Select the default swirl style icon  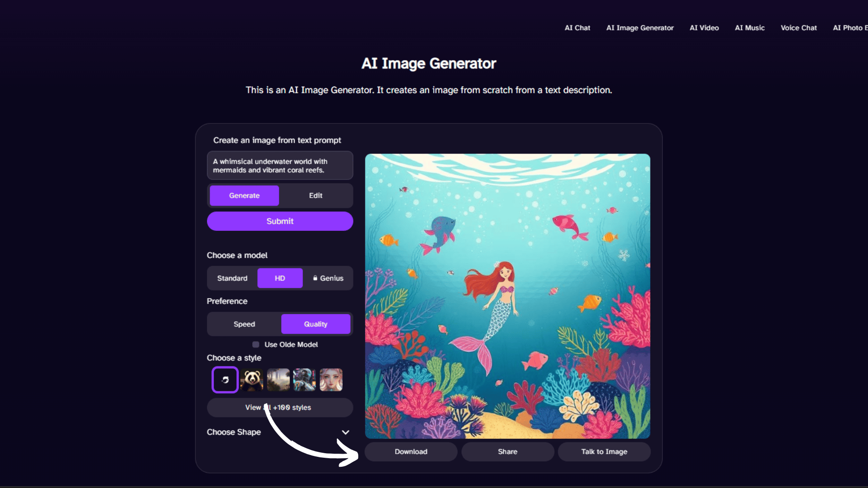(225, 380)
